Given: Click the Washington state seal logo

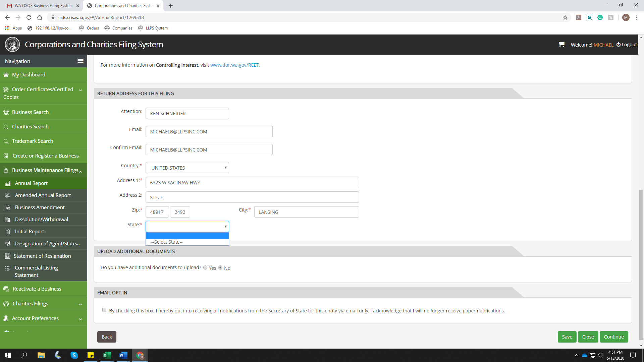Looking at the screenshot, I should tap(12, 45).
